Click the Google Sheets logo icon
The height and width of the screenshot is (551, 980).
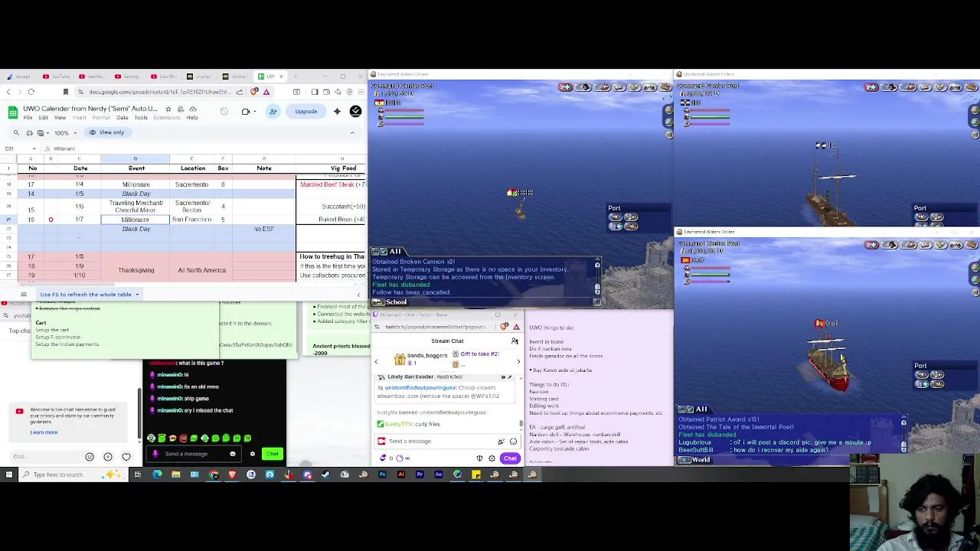[13, 112]
